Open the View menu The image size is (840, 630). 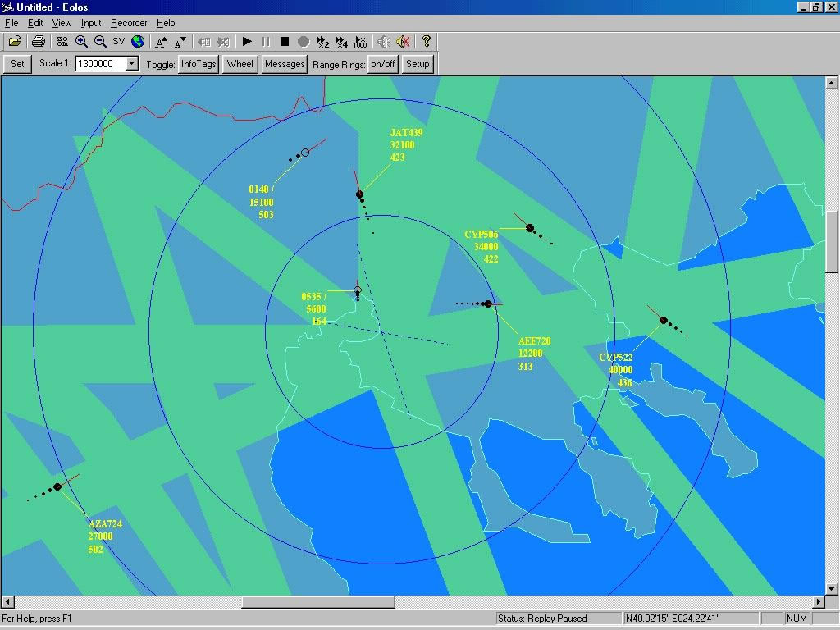[62, 23]
